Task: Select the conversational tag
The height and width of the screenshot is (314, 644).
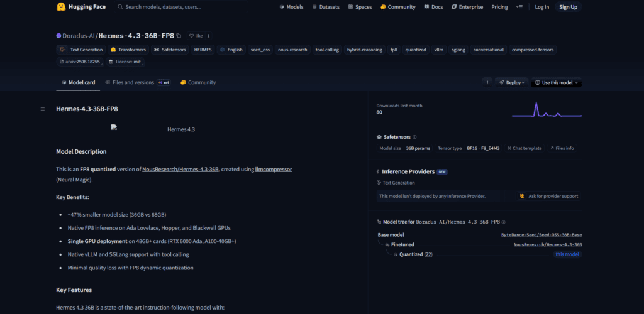Action: [x=488, y=50]
